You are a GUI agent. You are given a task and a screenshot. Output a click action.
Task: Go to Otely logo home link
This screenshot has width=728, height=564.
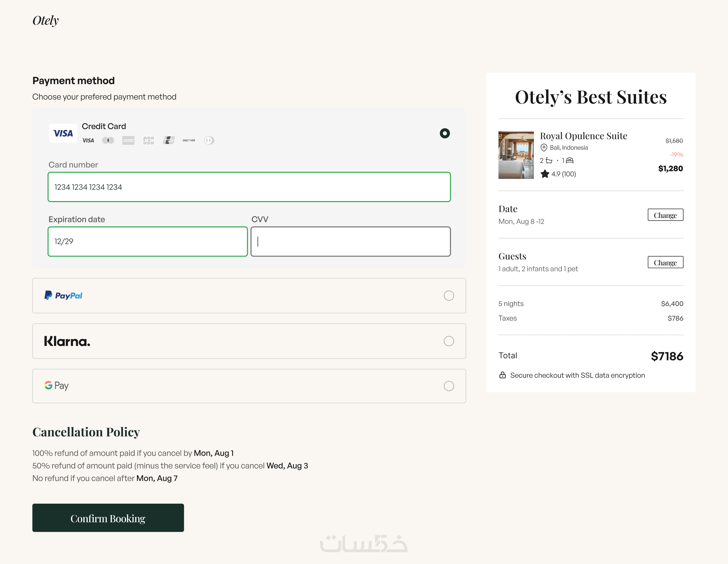[x=46, y=20]
